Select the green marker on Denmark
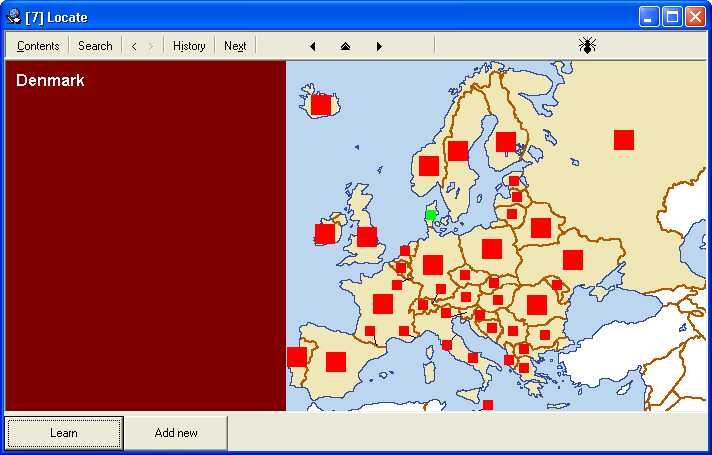 pyautogui.click(x=431, y=215)
